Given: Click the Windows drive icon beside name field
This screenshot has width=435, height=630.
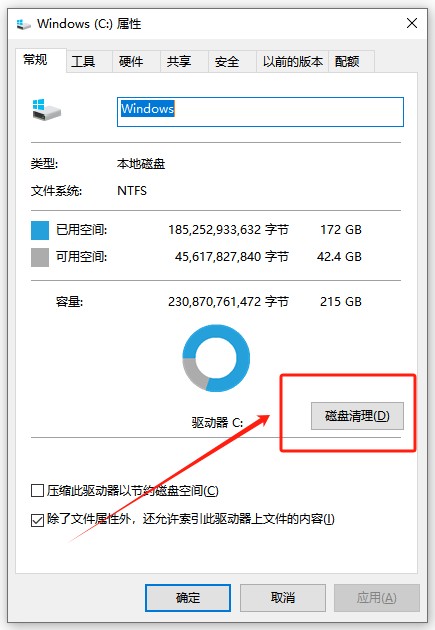Looking at the screenshot, I should [x=47, y=110].
